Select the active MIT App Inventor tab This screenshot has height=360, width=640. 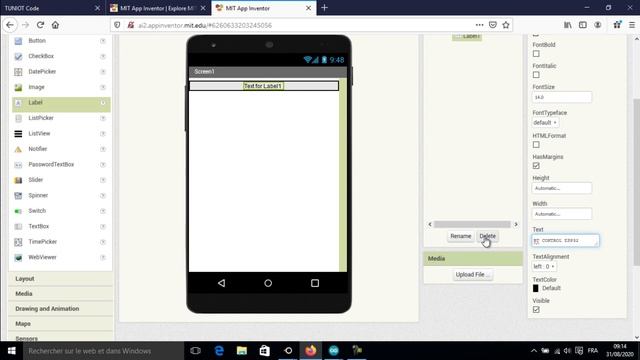click(264, 8)
